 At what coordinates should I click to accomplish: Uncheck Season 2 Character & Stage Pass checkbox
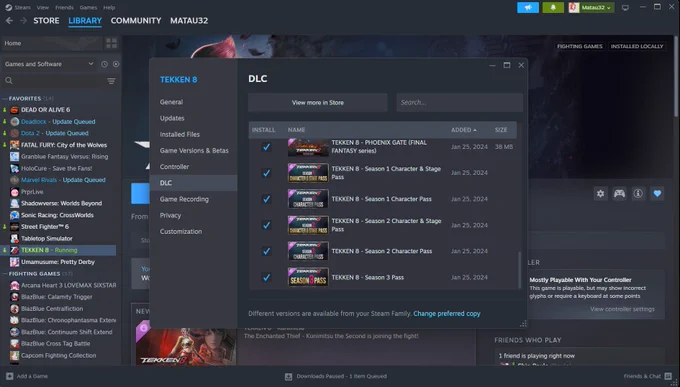click(x=266, y=225)
